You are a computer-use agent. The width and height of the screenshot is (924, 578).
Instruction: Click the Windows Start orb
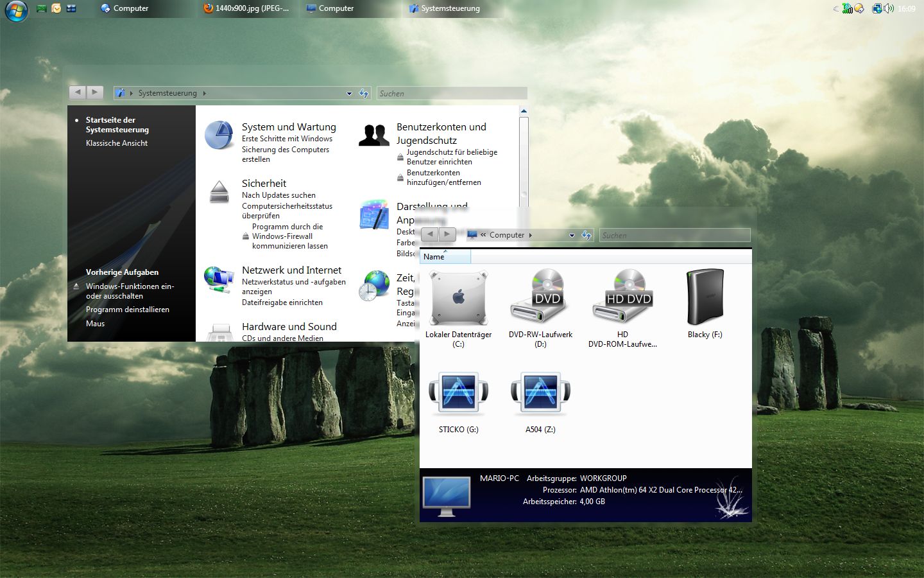(16, 10)
